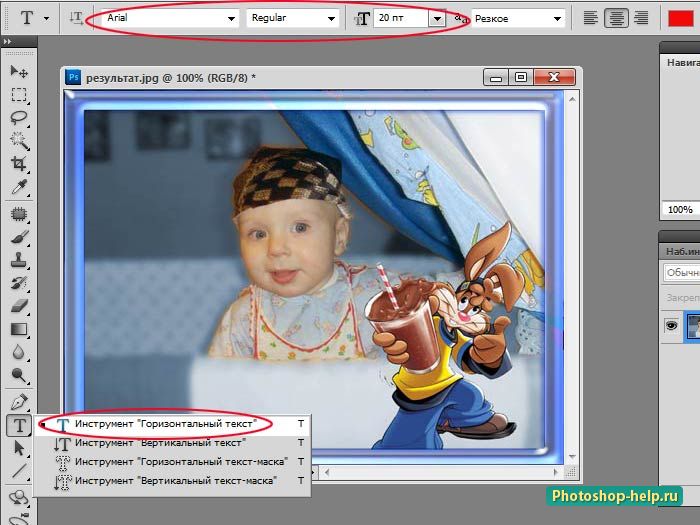Select the Eyedropper tool
Image resolution: width=700 pixels, height=525 pixels.
pos(19,187)
